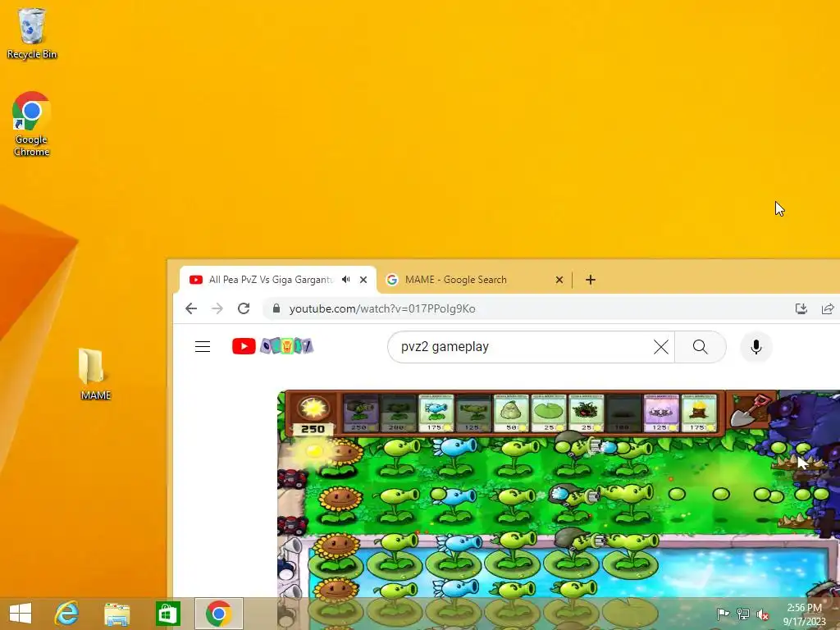
Task: Click the install app icon in address bar
Action: pyautogui.click(x=801, y=308)
